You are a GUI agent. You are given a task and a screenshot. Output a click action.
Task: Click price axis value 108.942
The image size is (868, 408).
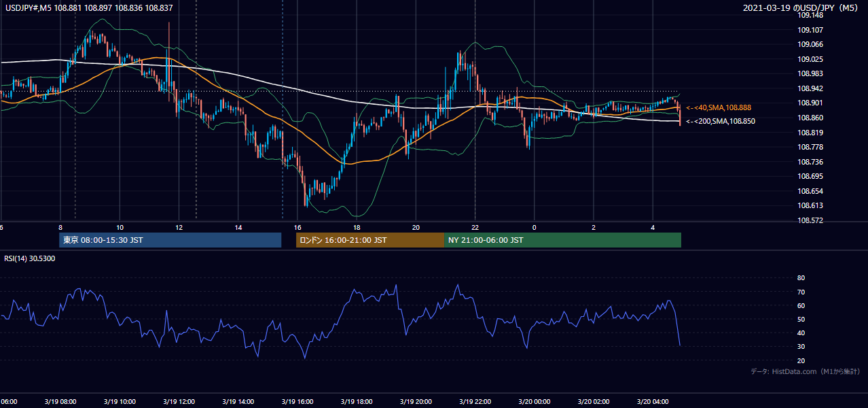click(x=810, y=88)
